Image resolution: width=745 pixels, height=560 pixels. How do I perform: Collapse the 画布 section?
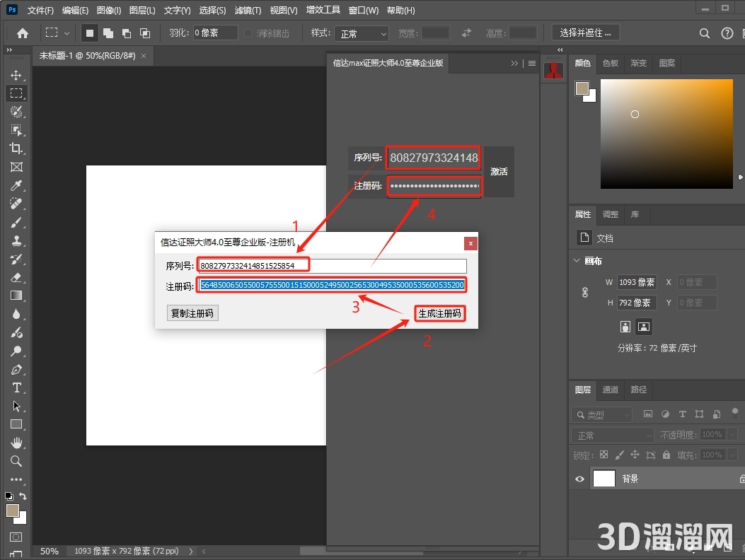(577, 261)
